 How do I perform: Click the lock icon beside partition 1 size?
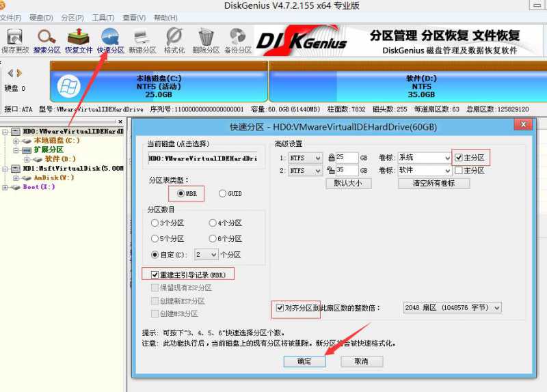tap(332, 158)
